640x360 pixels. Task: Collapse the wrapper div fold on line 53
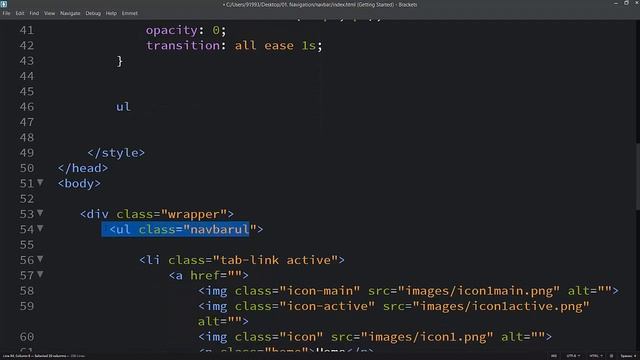[40, 213]
